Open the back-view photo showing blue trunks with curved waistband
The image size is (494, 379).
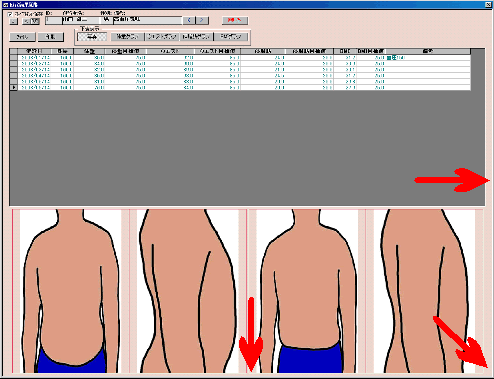pos(71,291)
